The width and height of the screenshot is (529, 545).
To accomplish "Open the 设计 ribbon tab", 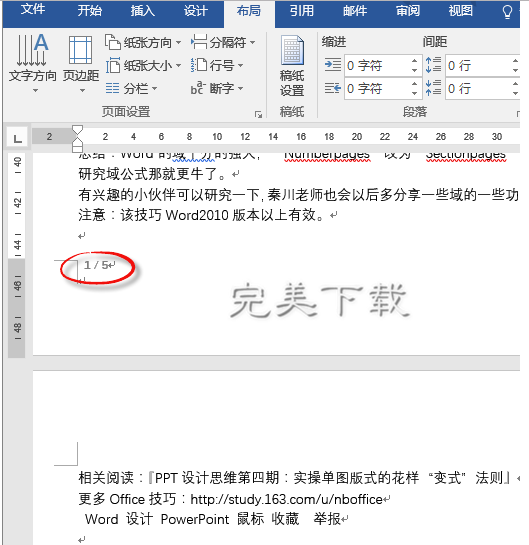I will 196,10.
